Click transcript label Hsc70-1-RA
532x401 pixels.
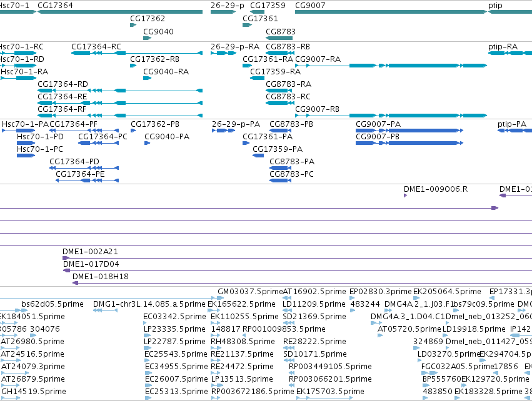(x=24, y=72)
